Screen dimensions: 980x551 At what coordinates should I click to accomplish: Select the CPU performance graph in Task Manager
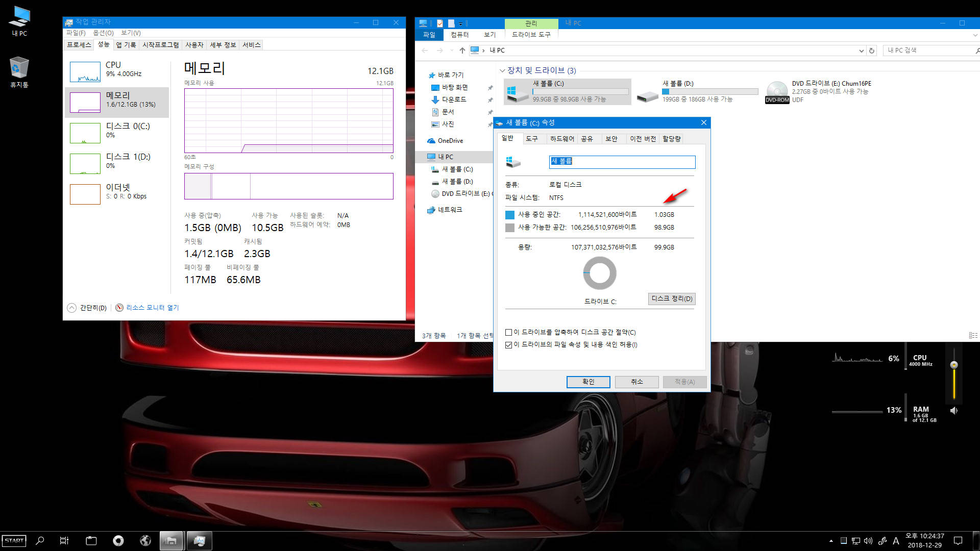pos(117,71)
